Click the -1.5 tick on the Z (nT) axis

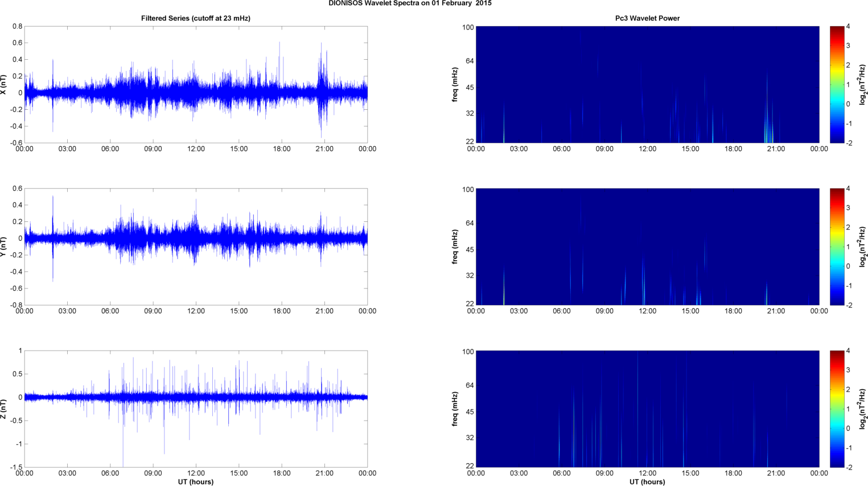click(x=16, y=467)
